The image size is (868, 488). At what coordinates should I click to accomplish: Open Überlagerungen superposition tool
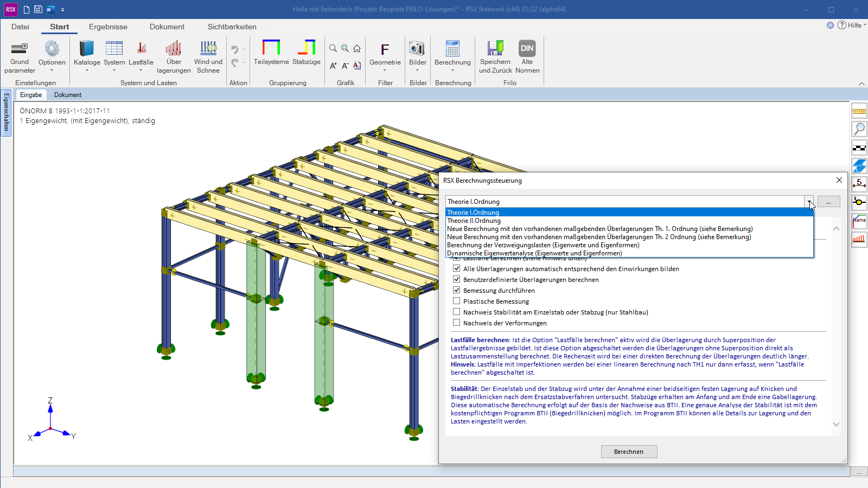[x=174, y=56]
